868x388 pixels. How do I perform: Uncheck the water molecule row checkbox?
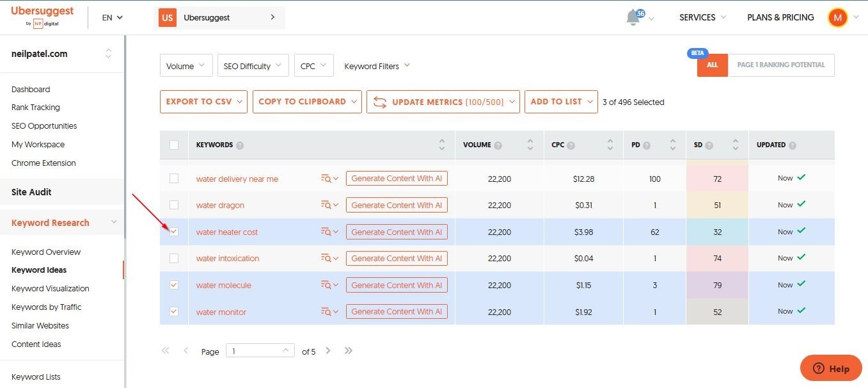point(174,285)
